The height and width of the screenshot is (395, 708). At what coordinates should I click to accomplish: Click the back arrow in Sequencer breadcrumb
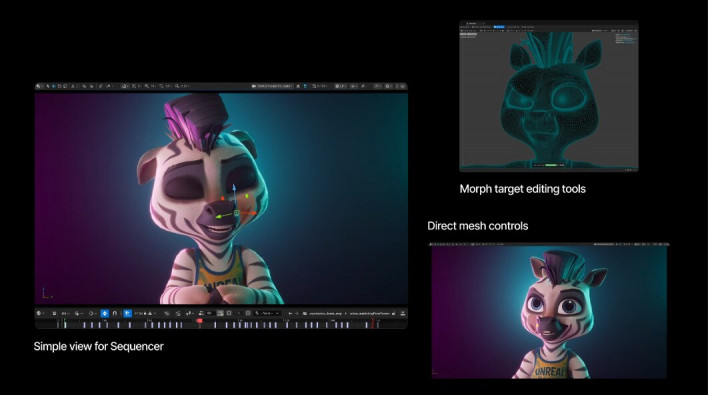coord(290,313)
